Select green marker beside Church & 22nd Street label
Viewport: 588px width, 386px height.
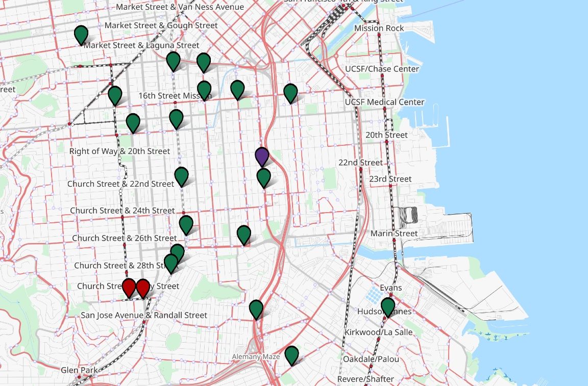tap(181, 176)
